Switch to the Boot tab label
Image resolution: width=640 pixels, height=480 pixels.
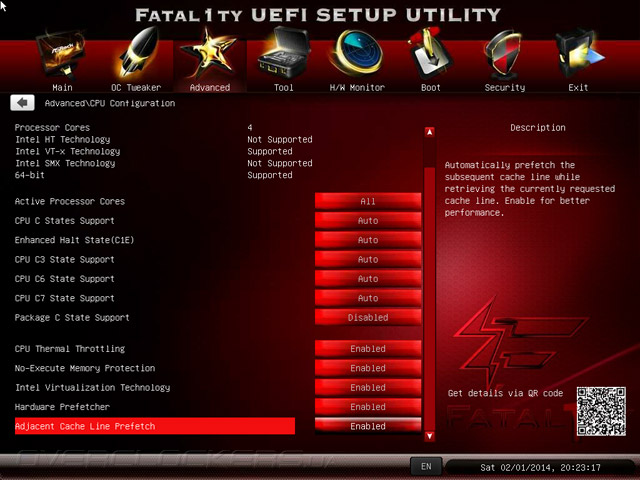(x=431, y=87)
